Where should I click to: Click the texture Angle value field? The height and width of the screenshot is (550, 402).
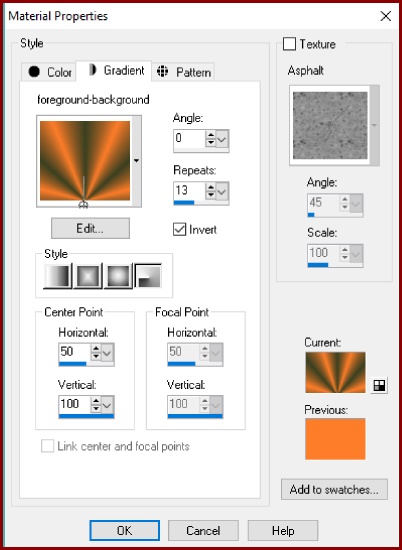point(324,203)
